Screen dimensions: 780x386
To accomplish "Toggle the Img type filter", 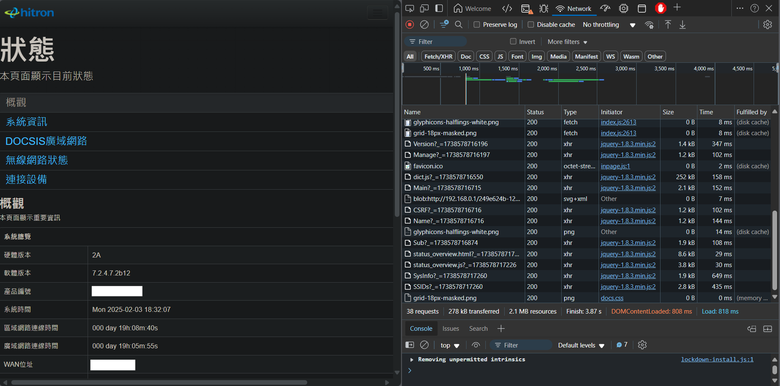I will coord(536,57).
